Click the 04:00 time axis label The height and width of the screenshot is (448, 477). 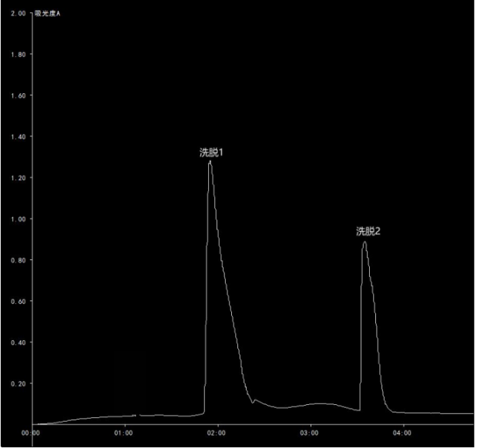(x=402, y=433)
